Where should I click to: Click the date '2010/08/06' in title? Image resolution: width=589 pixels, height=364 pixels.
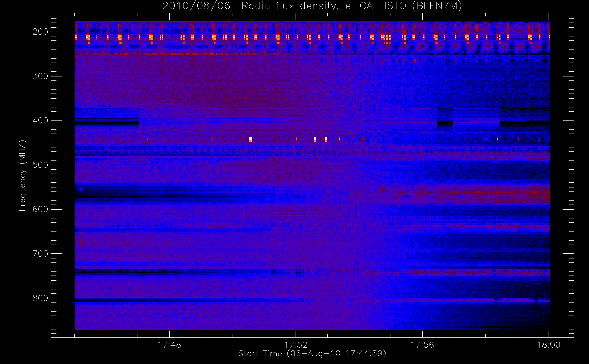coord(197,6)
